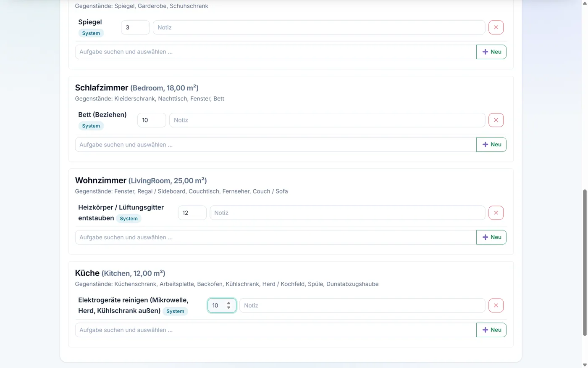The height and width of the screenshot is (368, 588).
Task: Click System badge next to Kühlschrank außen)
Action: click(x=175, y=311)
